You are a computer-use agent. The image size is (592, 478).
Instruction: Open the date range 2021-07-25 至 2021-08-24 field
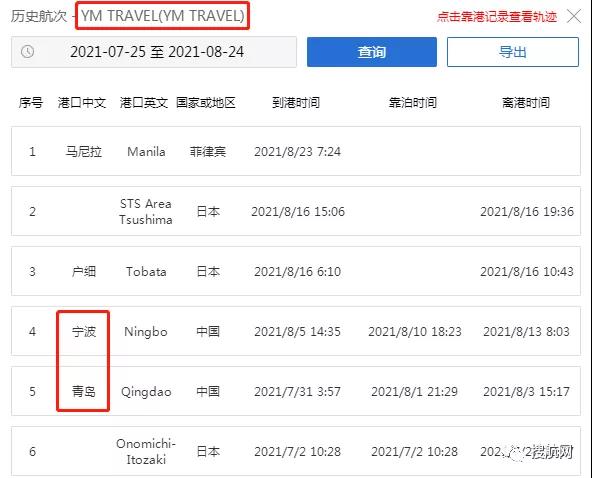pyautogui.click(x=154, y=52)
